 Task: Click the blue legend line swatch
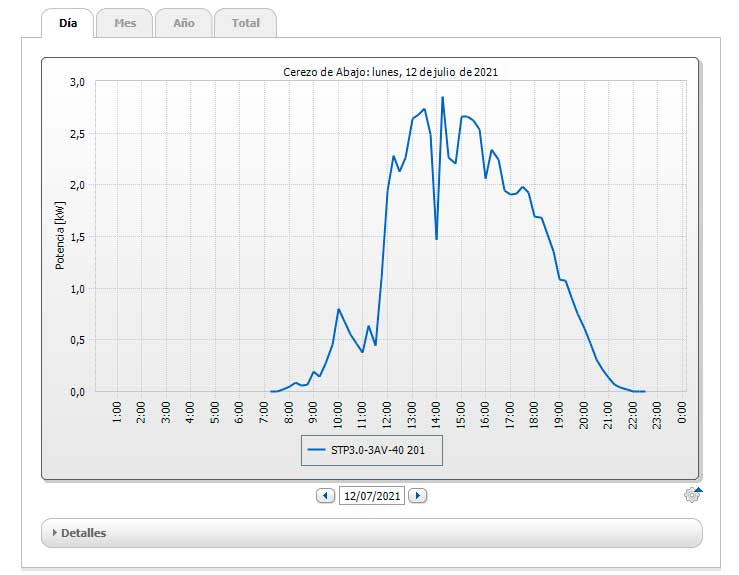click(x=316, y=450)
